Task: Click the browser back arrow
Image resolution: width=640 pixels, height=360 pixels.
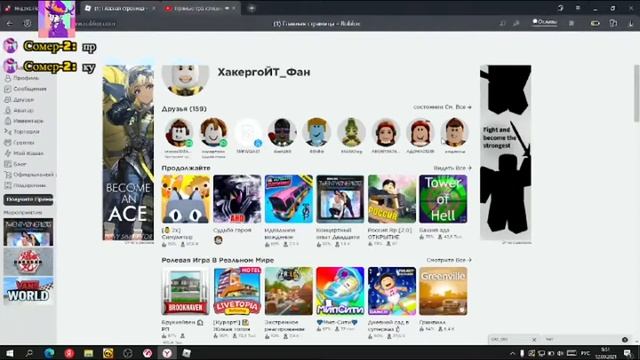Action: coord(9,24)
